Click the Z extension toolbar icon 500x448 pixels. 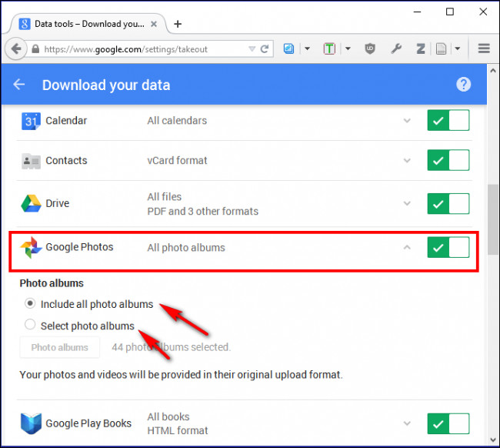(x=421, y=48)
